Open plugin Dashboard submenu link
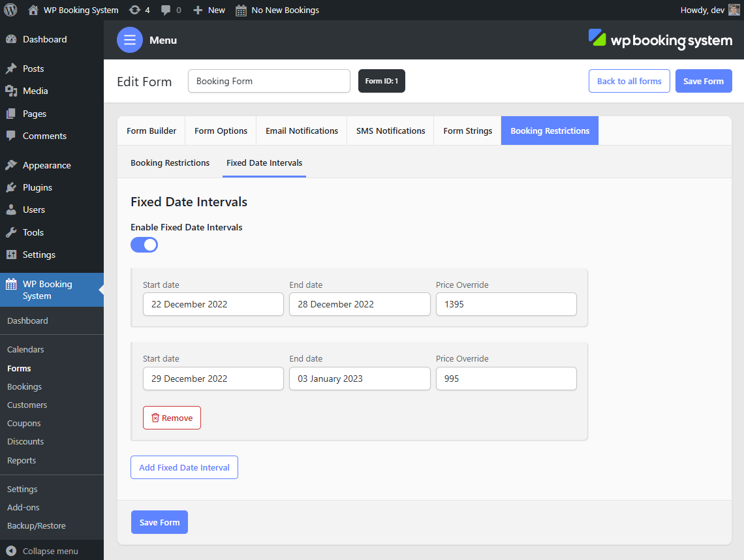Image resolution: width=744 pixels, height=560 pixels. coord(27,321)
